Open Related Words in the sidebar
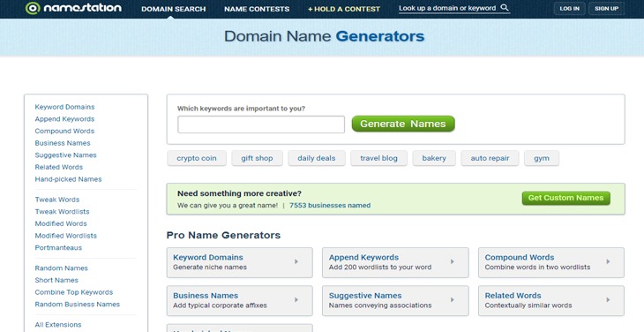This screenshot has height=332, width=644. click(59, 167)
